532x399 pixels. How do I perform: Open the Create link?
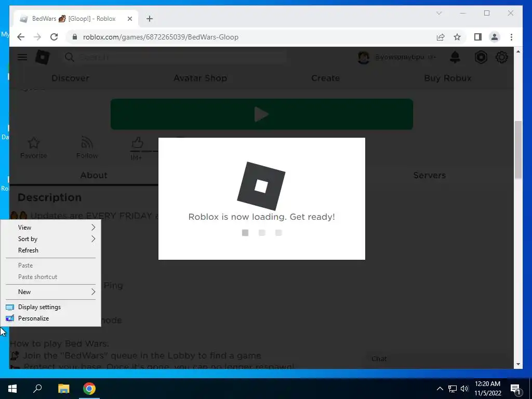(325, 78)
